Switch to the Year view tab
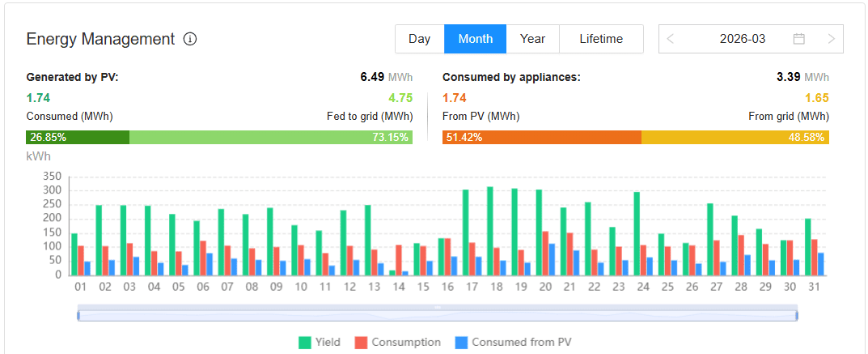 532,39
